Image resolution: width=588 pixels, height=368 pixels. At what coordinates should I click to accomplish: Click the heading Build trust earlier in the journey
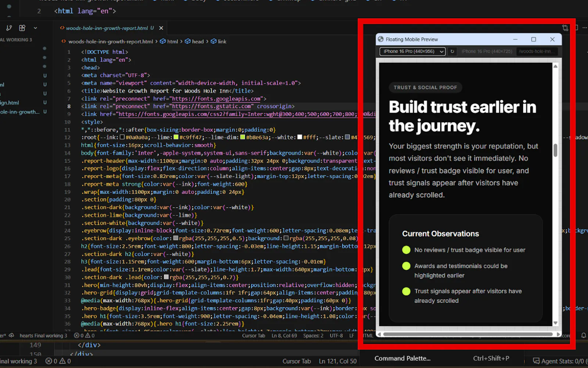[463, 116]
